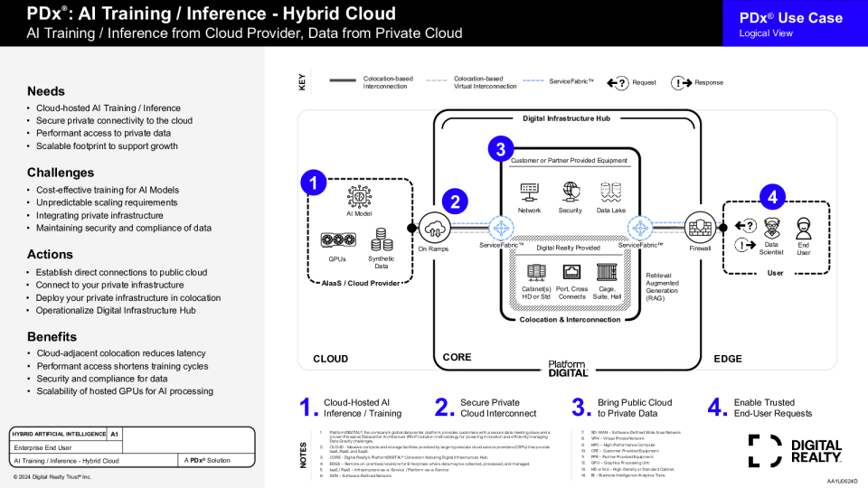
Task: Click the On Ramps cloud icon
Action: [435, 227]
